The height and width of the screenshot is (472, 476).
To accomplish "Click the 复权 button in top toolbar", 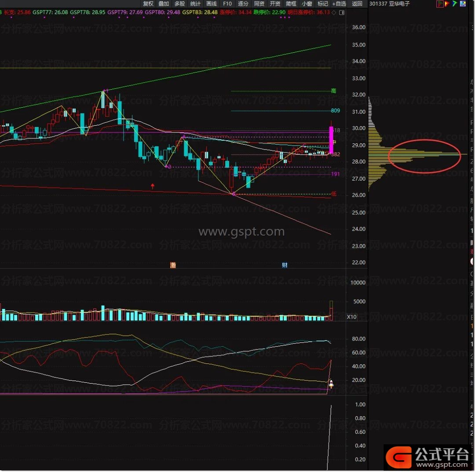I will [x=148, y=4].
